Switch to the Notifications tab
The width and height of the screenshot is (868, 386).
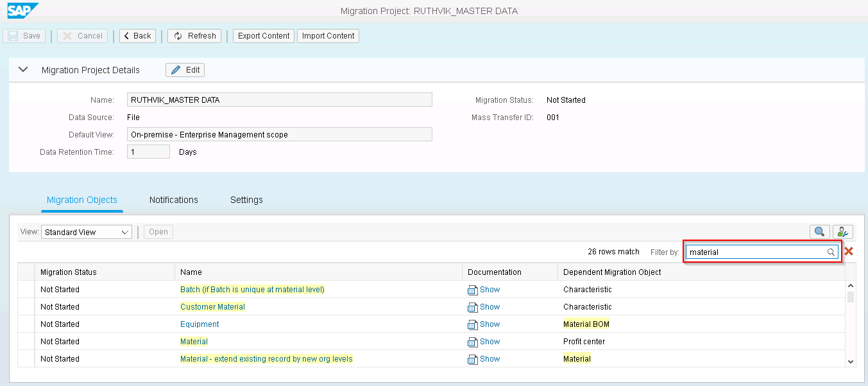pos(173,200)
